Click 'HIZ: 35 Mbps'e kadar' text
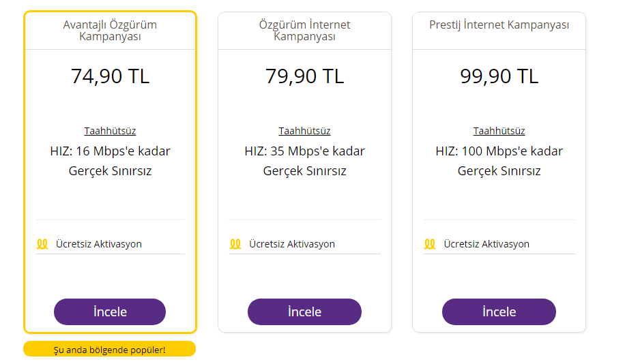Image resolution: width=625 pixels, height=364 pixels. [304, 151]
